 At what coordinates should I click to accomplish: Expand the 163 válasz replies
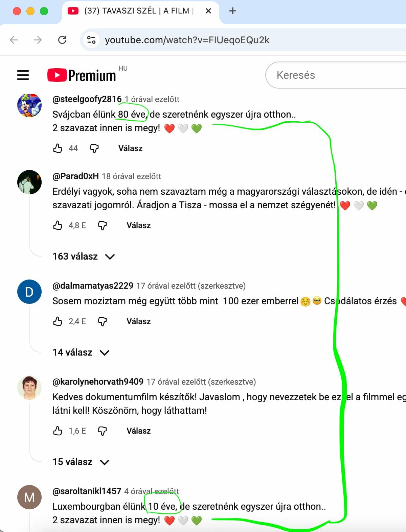click(84, 257)
